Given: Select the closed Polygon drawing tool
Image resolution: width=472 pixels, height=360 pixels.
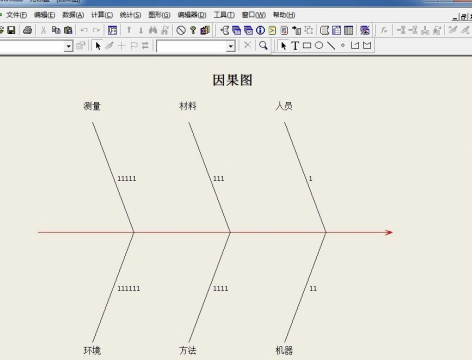Looking at the screenshot, I should pos(367,45).
